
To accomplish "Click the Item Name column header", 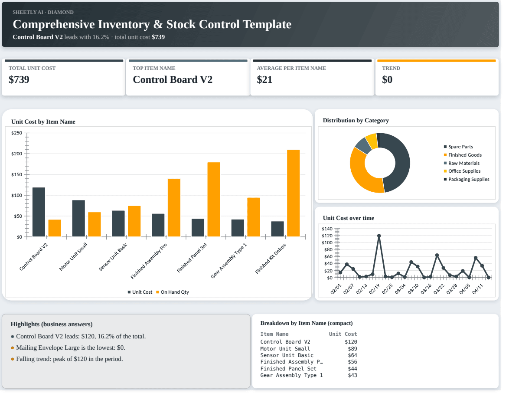I will tap(274, 334).
